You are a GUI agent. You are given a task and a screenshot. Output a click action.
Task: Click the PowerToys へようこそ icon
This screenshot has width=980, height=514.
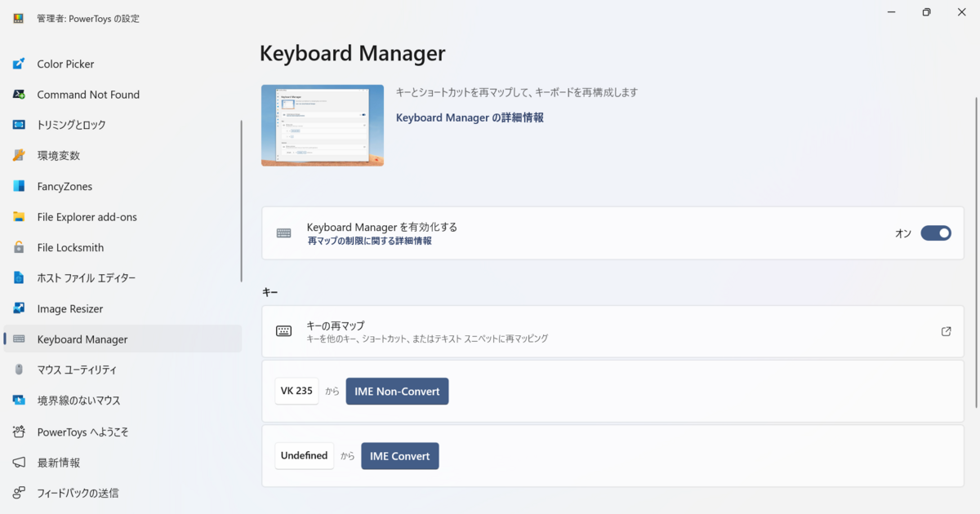(19, 432)
